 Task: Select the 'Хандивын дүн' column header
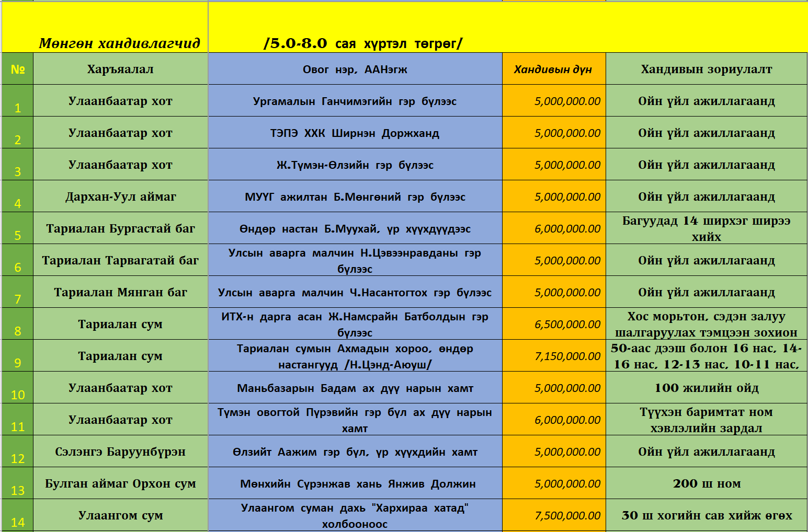tap(553, 69)
